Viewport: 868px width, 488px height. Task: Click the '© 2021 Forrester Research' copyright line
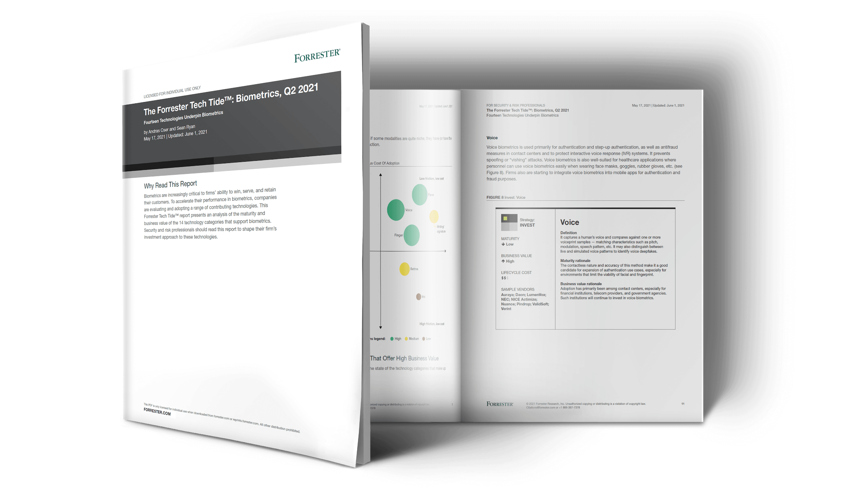coord(586,404)
